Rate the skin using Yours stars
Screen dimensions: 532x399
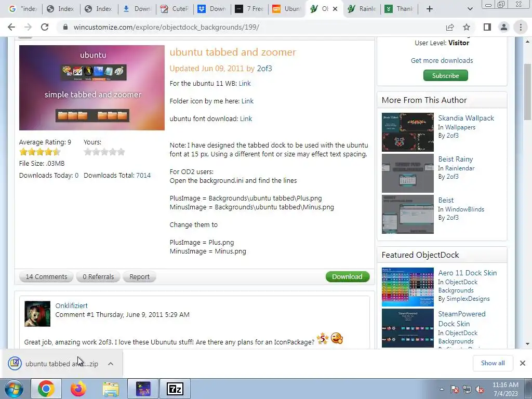pos(104,152)
